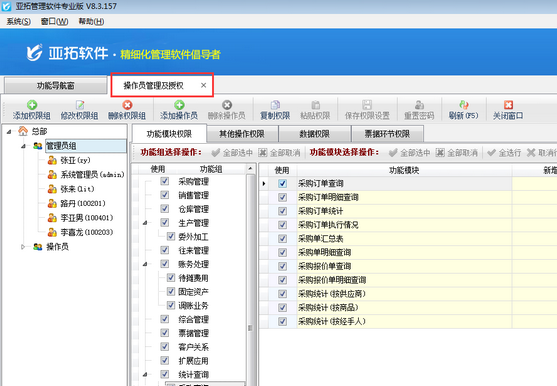Click the 添加权限组 green plus icon
Screen dimensions: 557x386
(x=32, y=105)
